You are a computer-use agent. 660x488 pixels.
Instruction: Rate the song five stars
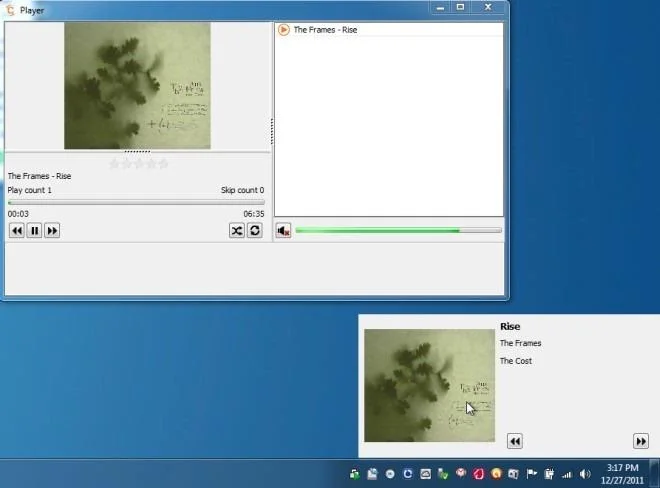[164, 164]
